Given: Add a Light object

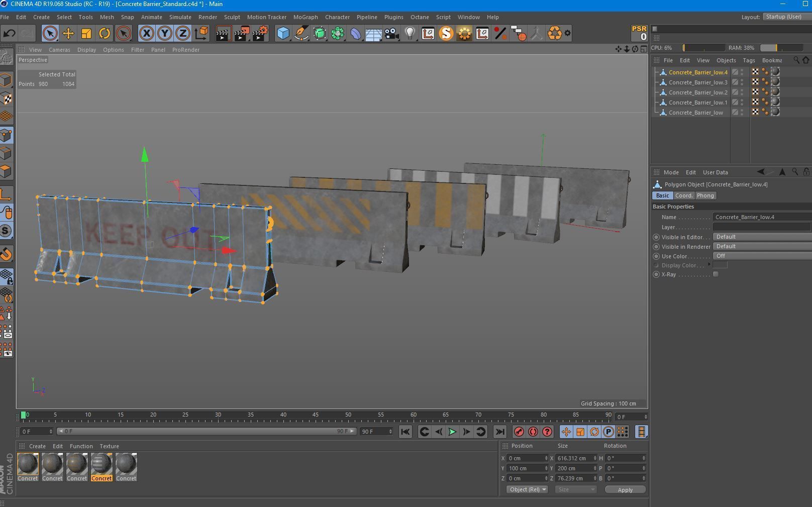Looking at the screenshot, I should (410, 34).
